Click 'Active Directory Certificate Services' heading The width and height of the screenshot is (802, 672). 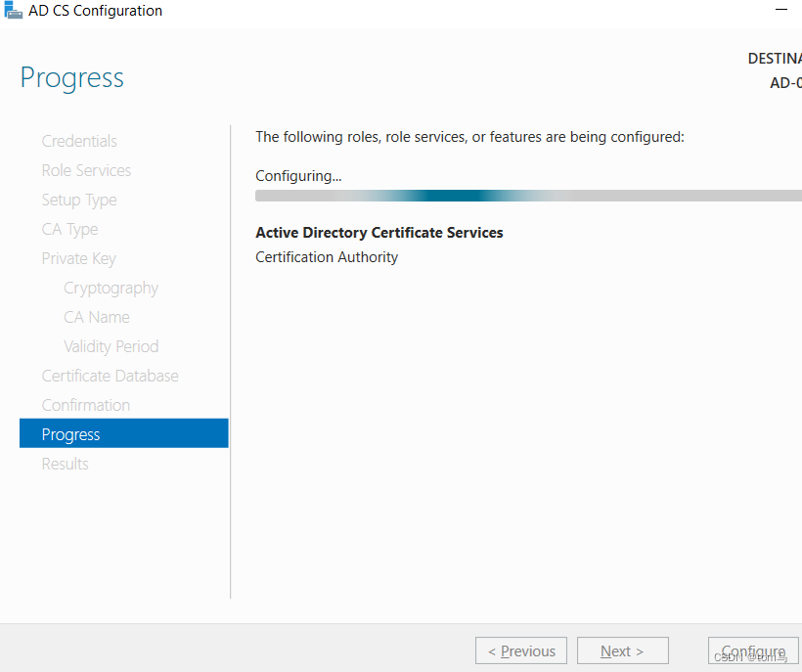pos(379,233)
